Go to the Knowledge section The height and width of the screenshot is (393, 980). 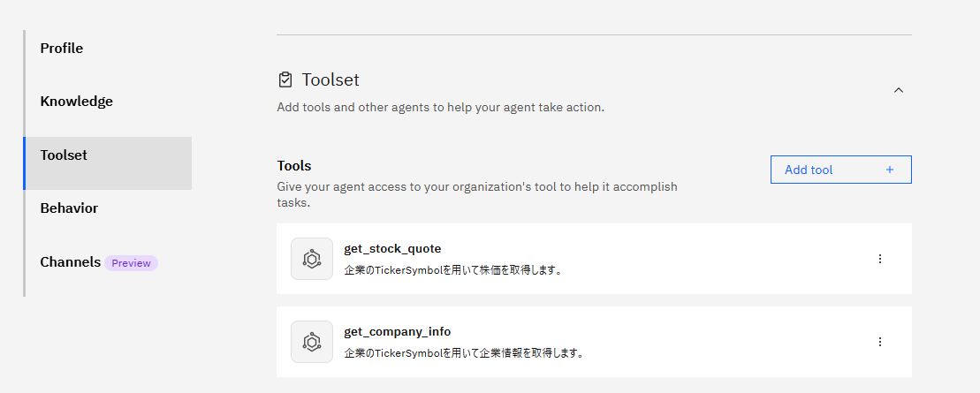pyautogui.click(x=77, y=102)
